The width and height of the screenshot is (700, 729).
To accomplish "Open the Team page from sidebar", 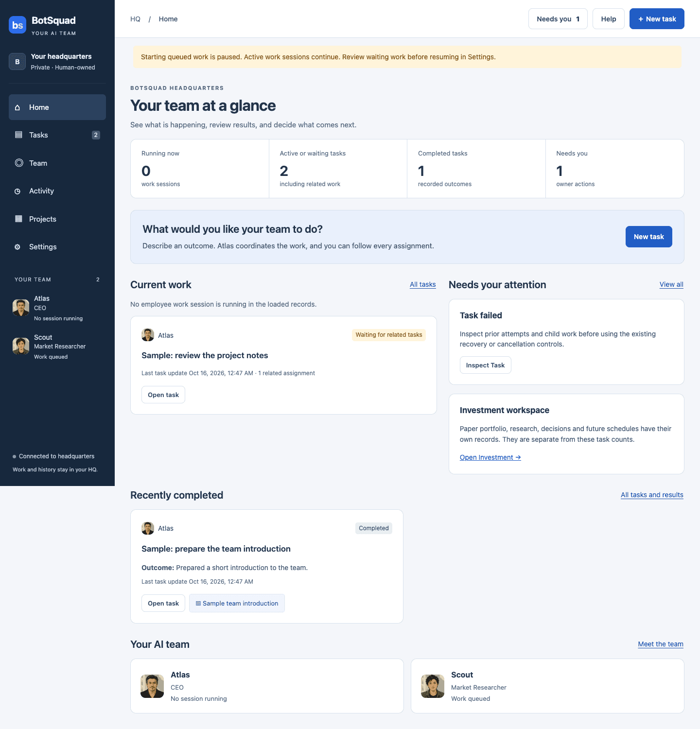I will click(x=57, y=163).
